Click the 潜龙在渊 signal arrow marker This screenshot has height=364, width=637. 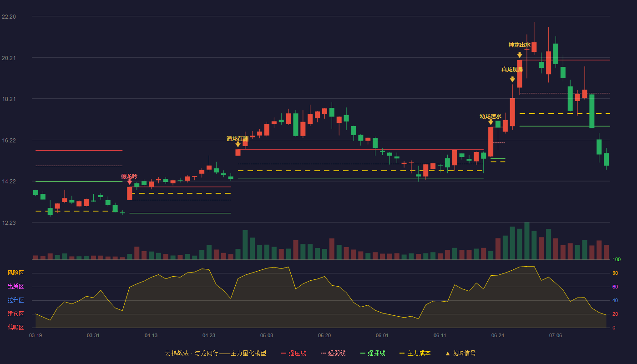coord(238,144)
